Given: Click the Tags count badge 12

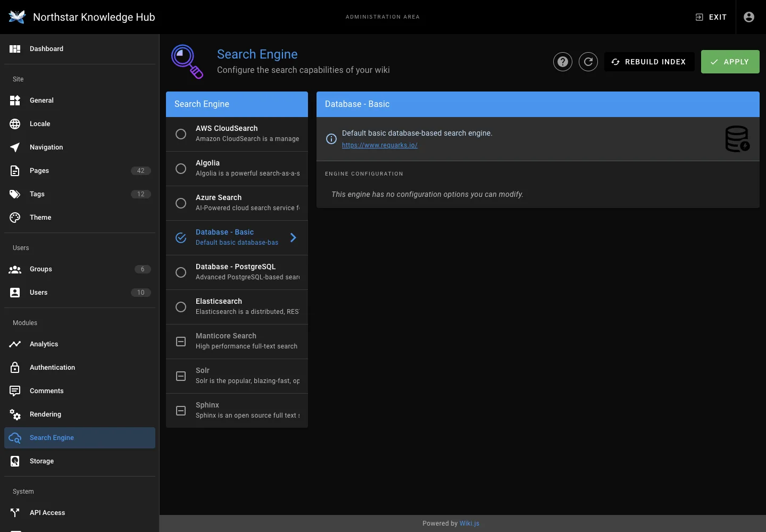Looking at the screenshot, I should point(141,194).
